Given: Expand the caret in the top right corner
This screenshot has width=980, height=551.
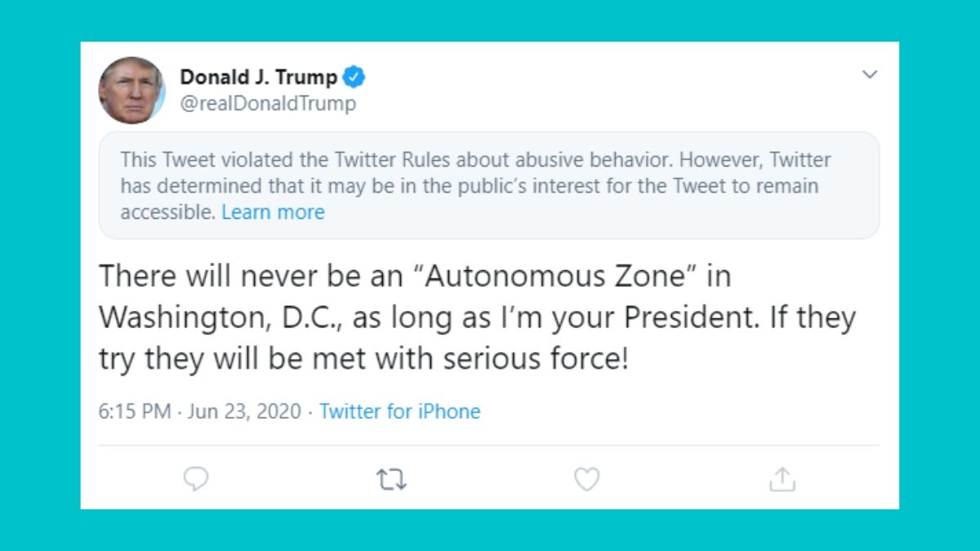Looking at the screenshot, I should click(868, 73).
